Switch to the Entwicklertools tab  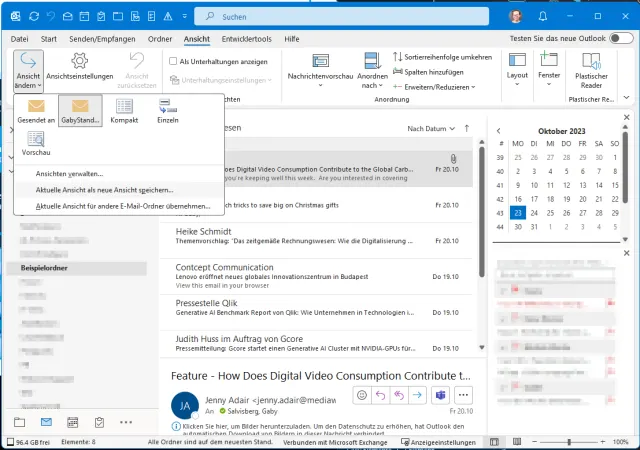click(x=246, y=38)
